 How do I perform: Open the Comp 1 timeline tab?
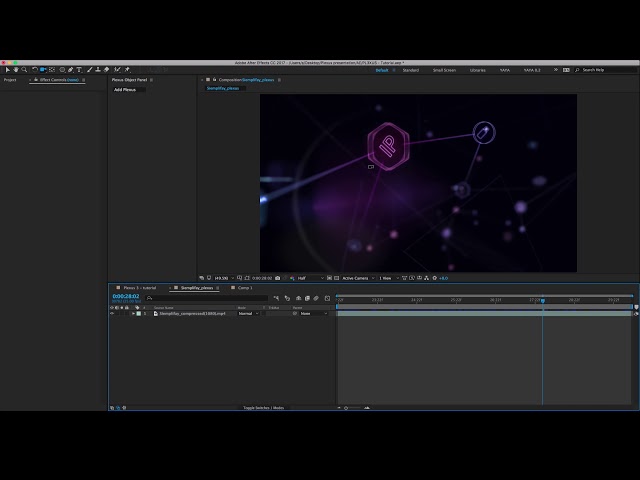[x=245, y=288]
